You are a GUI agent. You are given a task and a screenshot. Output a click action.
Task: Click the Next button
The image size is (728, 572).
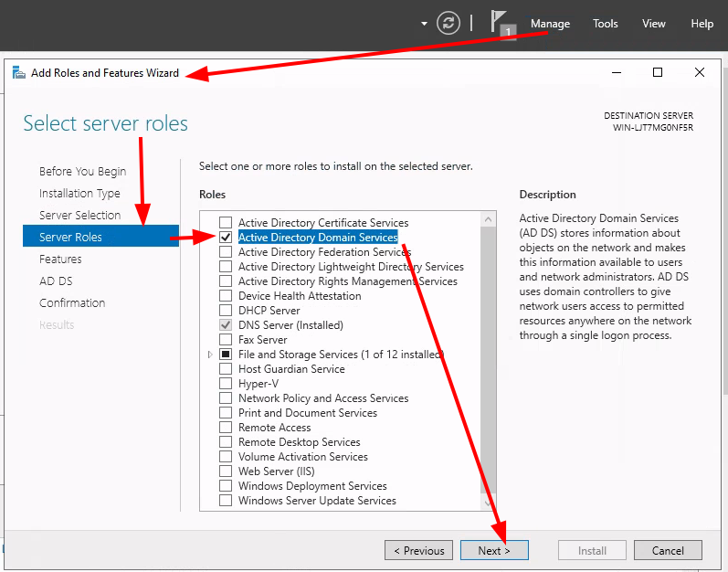click(494, 551)
